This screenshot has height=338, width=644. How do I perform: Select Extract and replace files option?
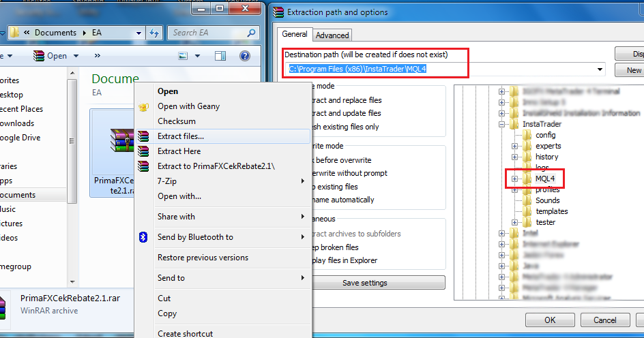tap(347, 100)
